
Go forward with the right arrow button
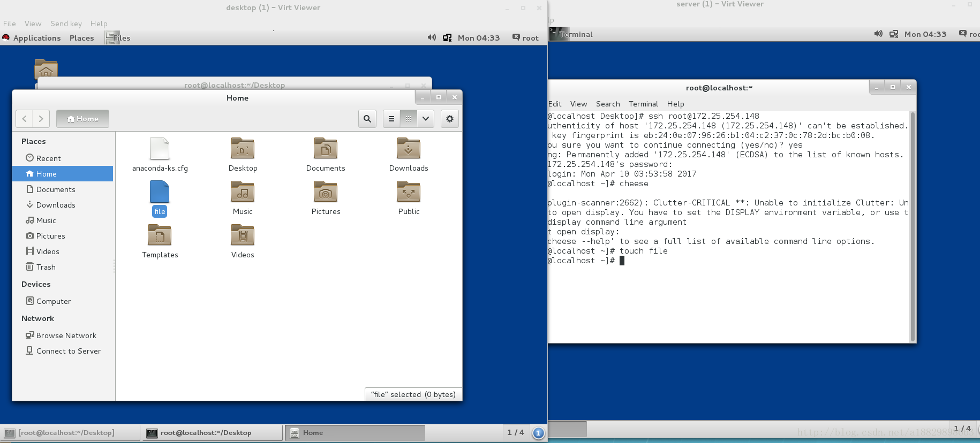tap(41, 119)
